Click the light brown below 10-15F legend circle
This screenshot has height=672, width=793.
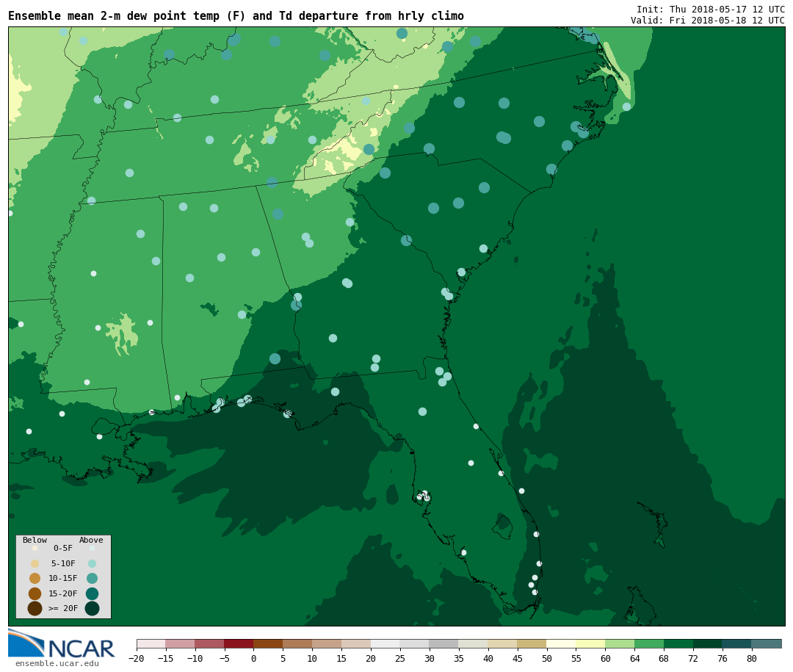(x=35, y=579)
